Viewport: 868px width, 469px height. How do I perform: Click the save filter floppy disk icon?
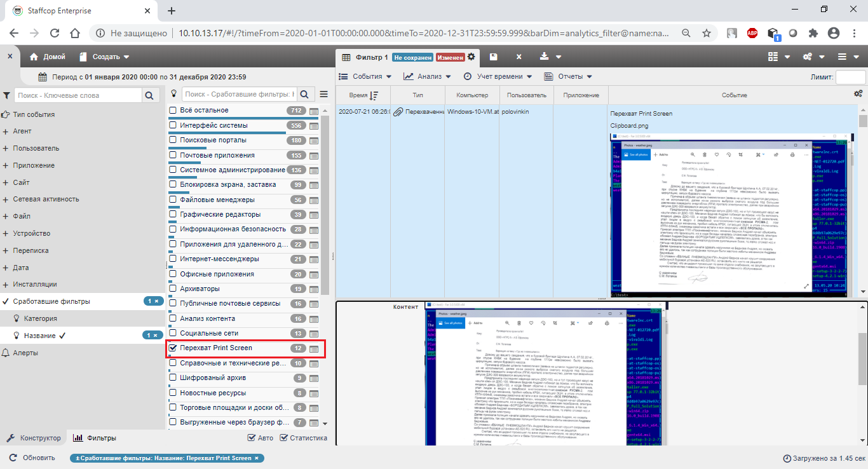[x=494, y=57]
